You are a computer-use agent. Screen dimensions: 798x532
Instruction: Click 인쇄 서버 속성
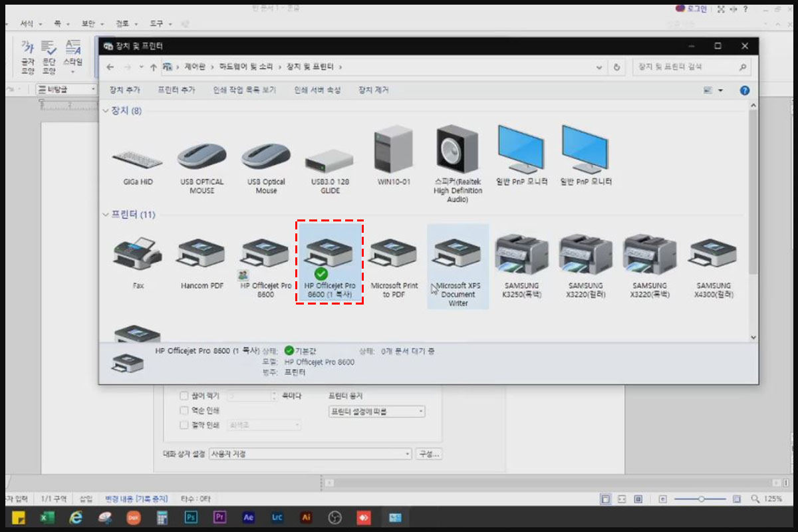tap(317, 90)
